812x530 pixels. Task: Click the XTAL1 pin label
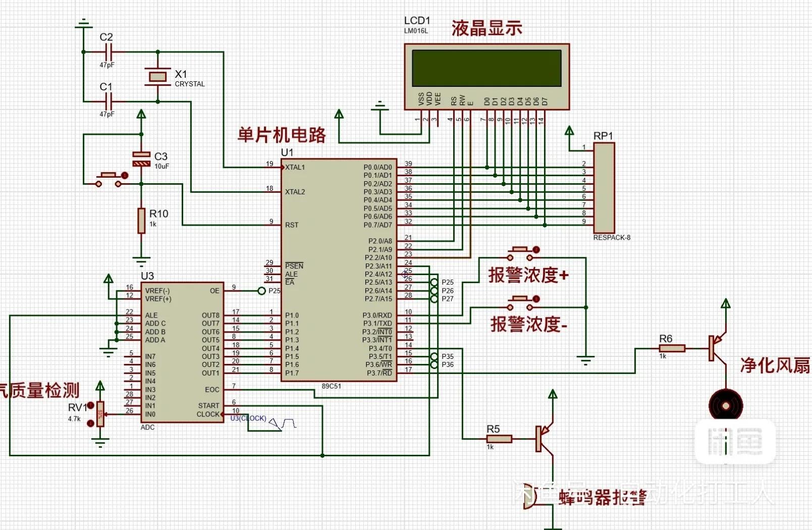pos(295,167)
